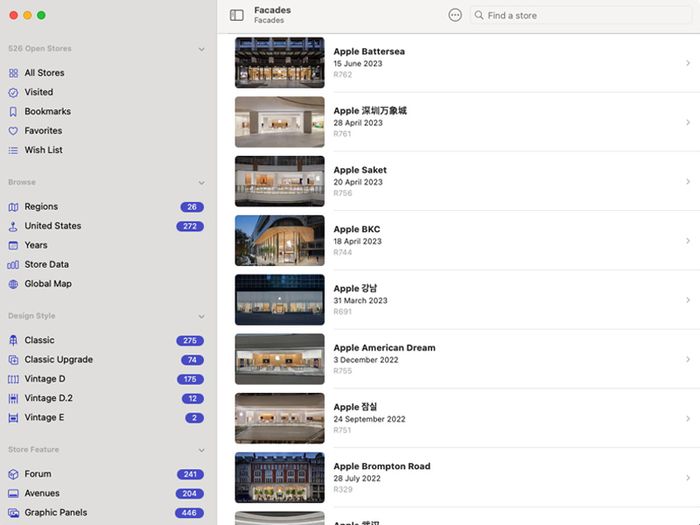Click the 272 badge beside United States
This screenshot has width=700, height=525.
(x=190, y=226)
